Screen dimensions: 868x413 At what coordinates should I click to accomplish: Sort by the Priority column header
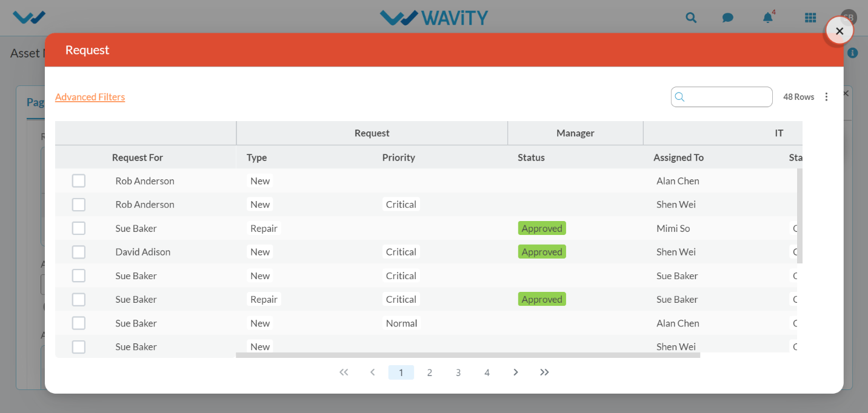pyautogui.click(x=398, y=157)
